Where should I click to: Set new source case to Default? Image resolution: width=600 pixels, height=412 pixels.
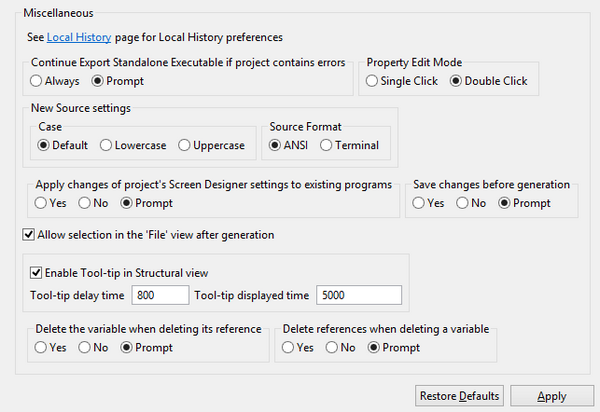point(45,145)
